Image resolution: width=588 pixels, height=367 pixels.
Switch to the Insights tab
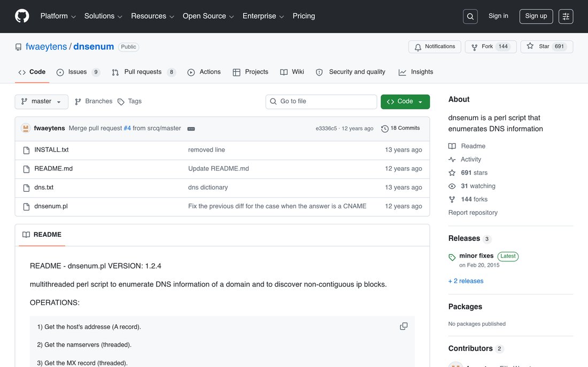point(416,72)
